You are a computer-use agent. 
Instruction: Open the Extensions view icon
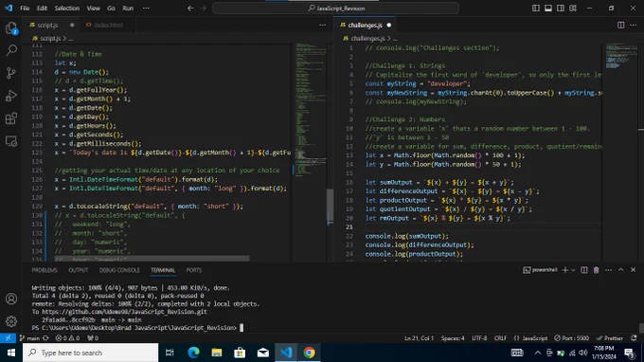click(x=11, y=118)
